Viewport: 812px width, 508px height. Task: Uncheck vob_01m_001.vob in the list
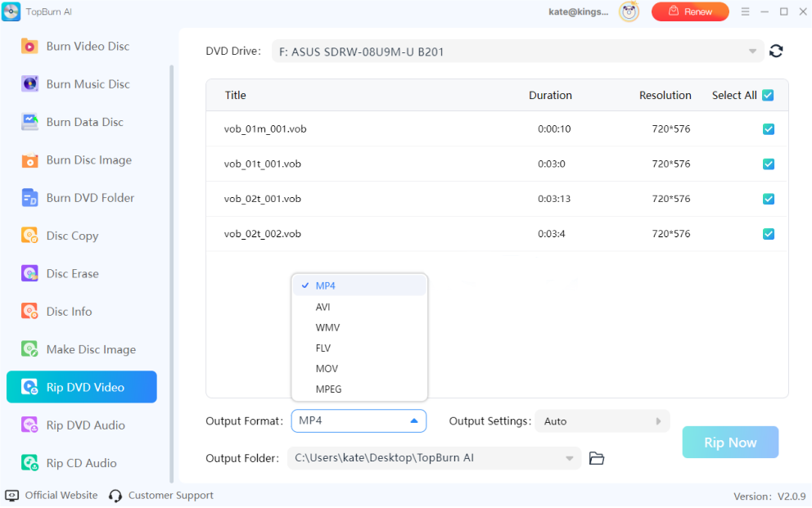pos(768,129)
